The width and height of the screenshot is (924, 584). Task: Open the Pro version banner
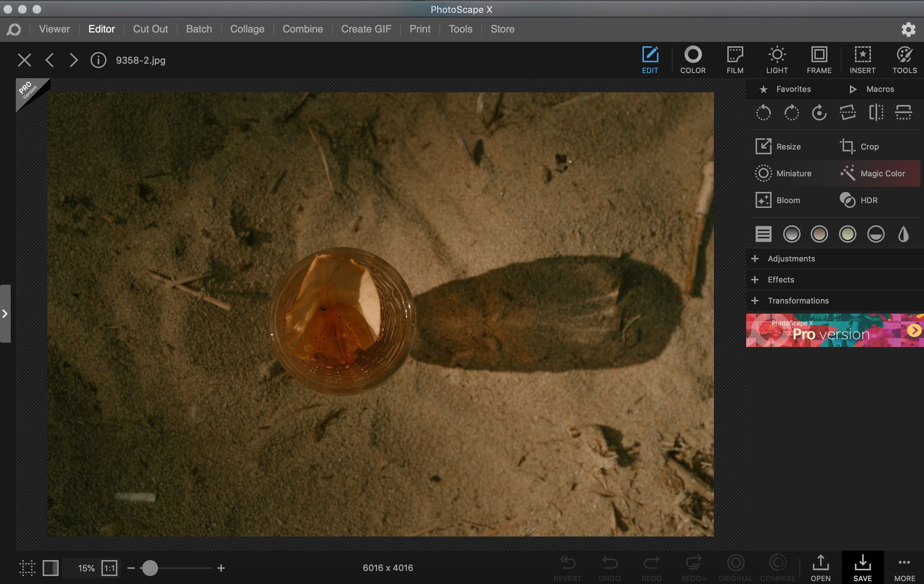[x=834, y=331]
